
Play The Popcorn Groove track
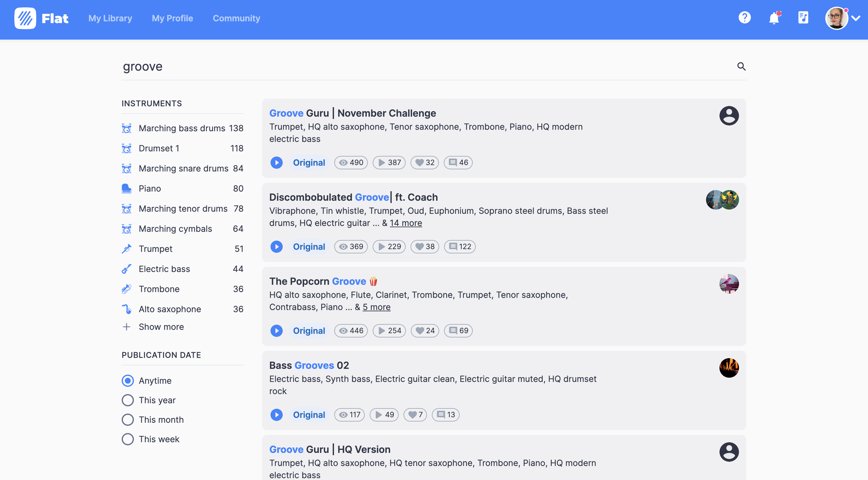coord(276,330)
